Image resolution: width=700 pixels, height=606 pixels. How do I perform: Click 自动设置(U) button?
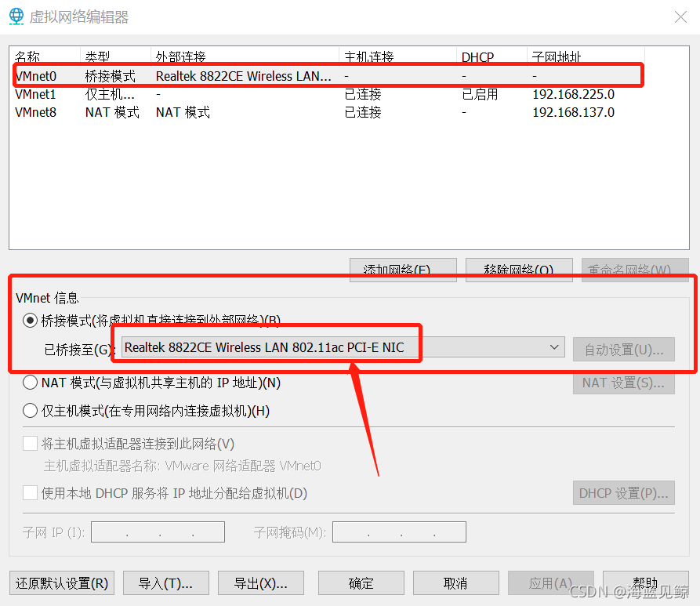point(624,349)
